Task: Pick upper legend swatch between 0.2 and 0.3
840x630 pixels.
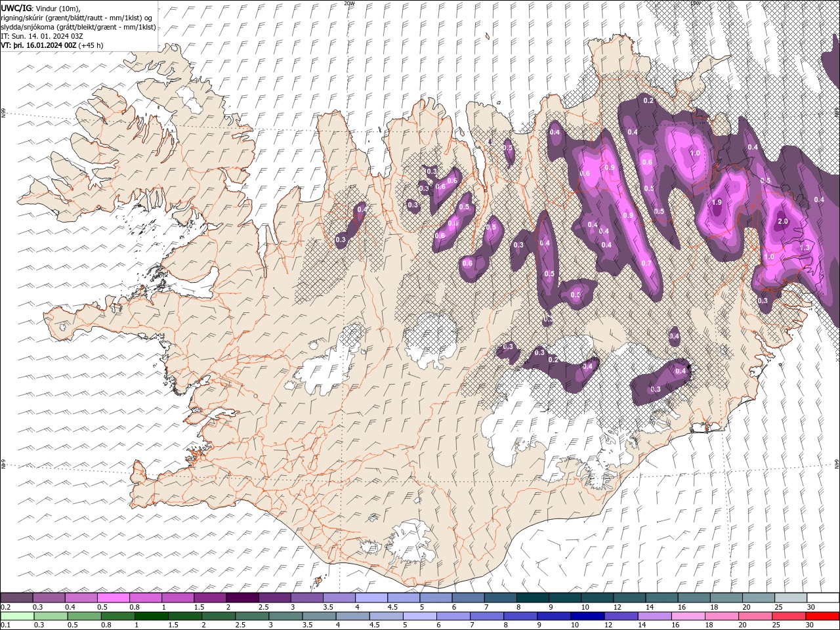Action: [x=16, y=598]
